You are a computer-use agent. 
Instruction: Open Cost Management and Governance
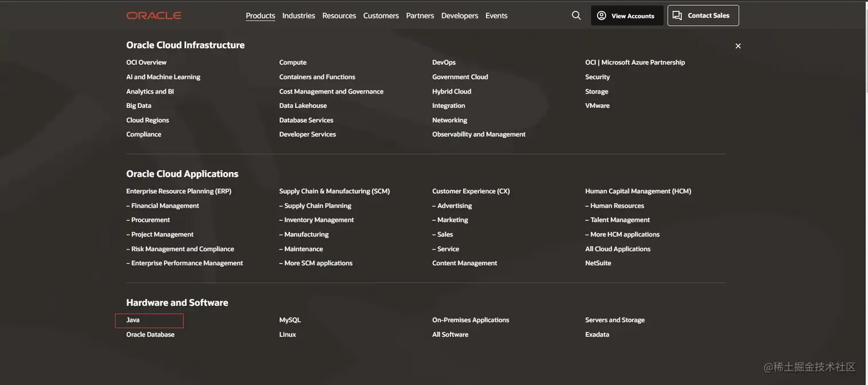[x=331, y=91]
